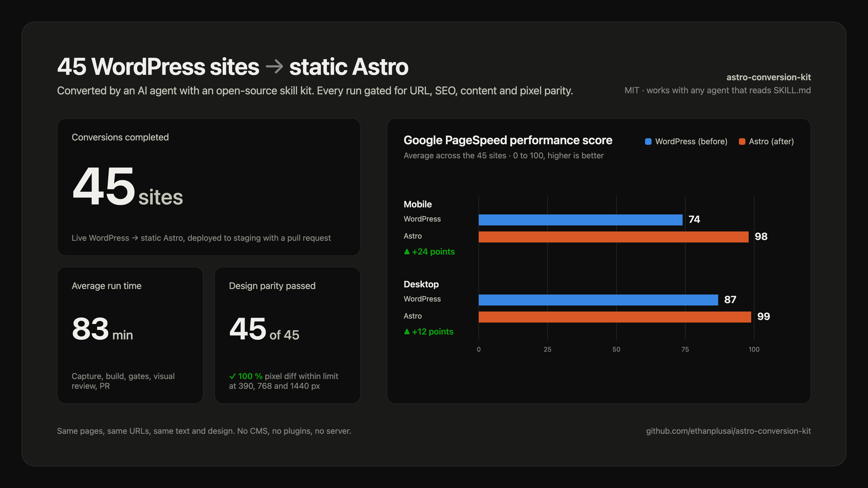Click the large '45' sites number
The height and width of the screenshot is (488, 868).
click(103, 186)
